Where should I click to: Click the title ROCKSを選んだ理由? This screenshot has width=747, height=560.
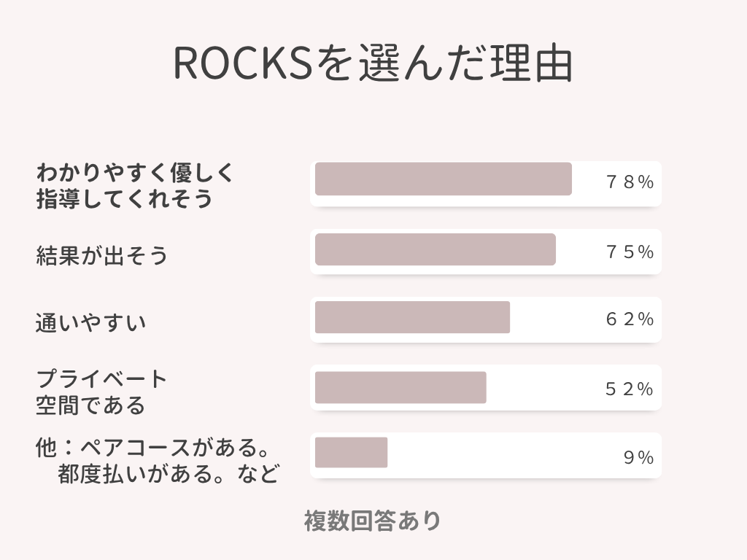[373, 63]
